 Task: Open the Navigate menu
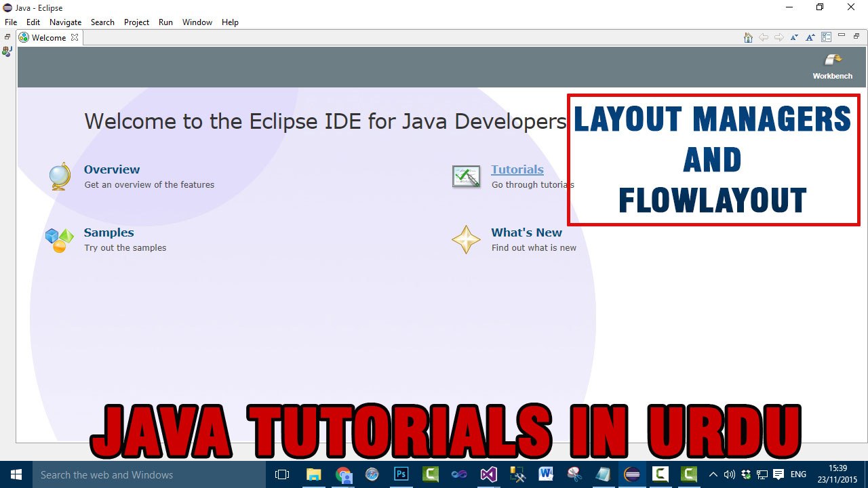66,22
